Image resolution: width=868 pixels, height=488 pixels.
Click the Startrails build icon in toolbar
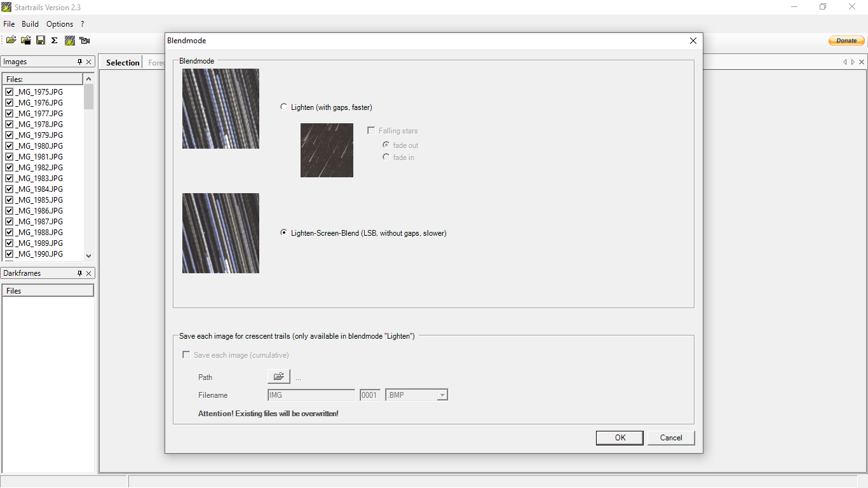pos(70,40)
